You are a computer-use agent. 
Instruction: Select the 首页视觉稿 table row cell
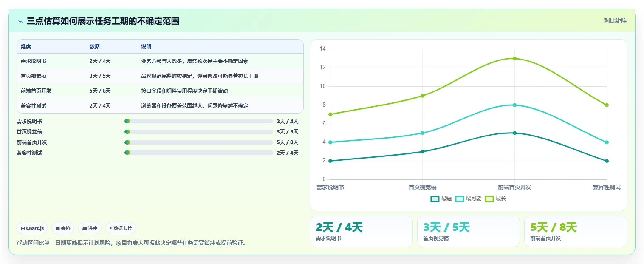click(34, 76)
